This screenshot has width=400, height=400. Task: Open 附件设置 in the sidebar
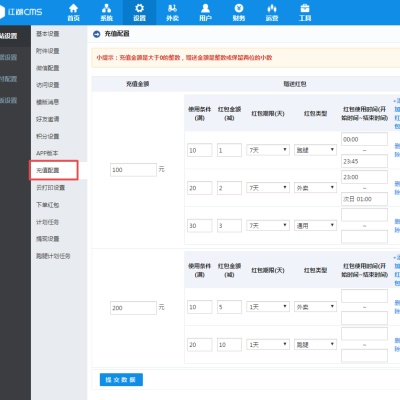point(48,51)
